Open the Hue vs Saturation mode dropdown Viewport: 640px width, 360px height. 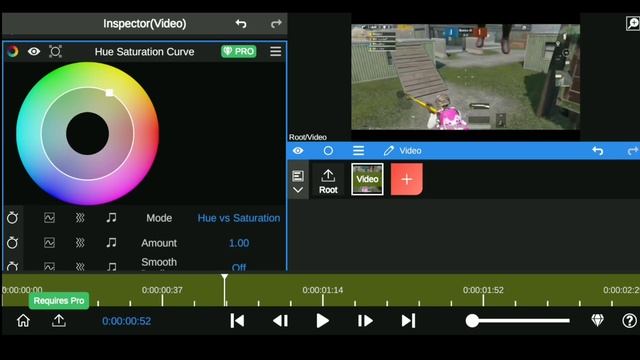pos(239,218)
